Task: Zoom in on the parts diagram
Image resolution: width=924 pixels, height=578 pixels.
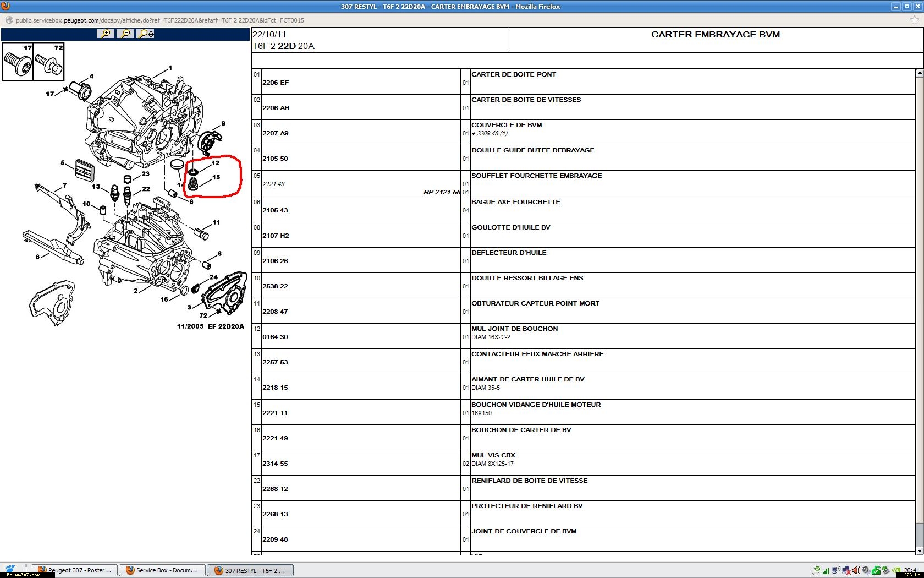Action: coord(105,34)
